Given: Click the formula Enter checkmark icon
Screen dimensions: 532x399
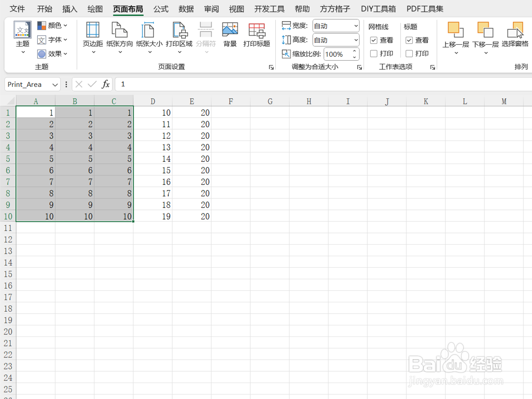Looking at the screenshot, I should (92, 84).
